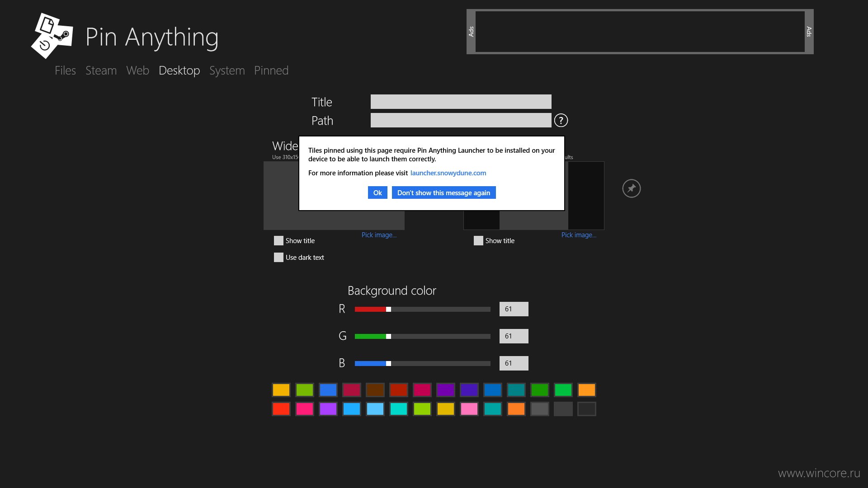The image size is (868, 488).
Task: Go to the System tab
Action: 227,70
